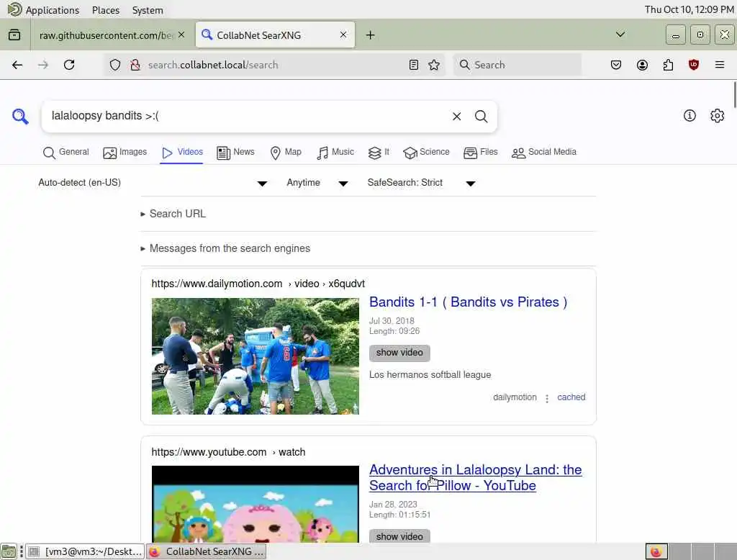The height and width of the screenshot is (560, 737).
Task: Reload the current page
Action: 69,65
